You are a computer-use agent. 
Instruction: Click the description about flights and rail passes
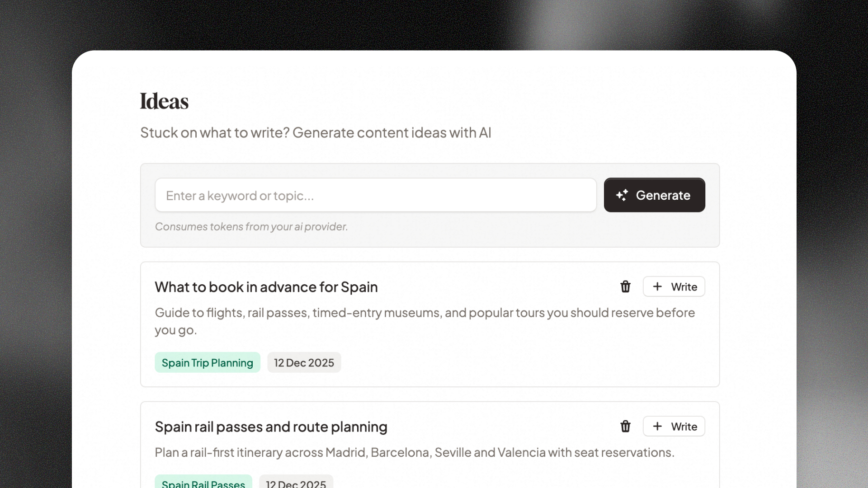[425, 313]
